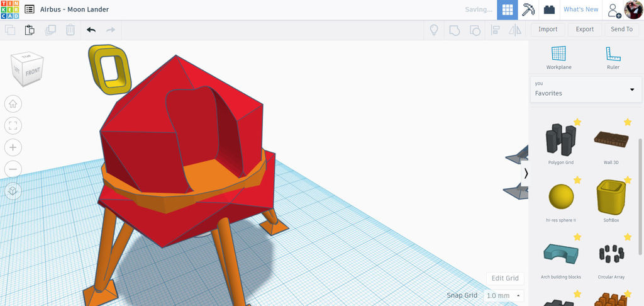Click the Import button
The image size is (644, 306).
548,29
